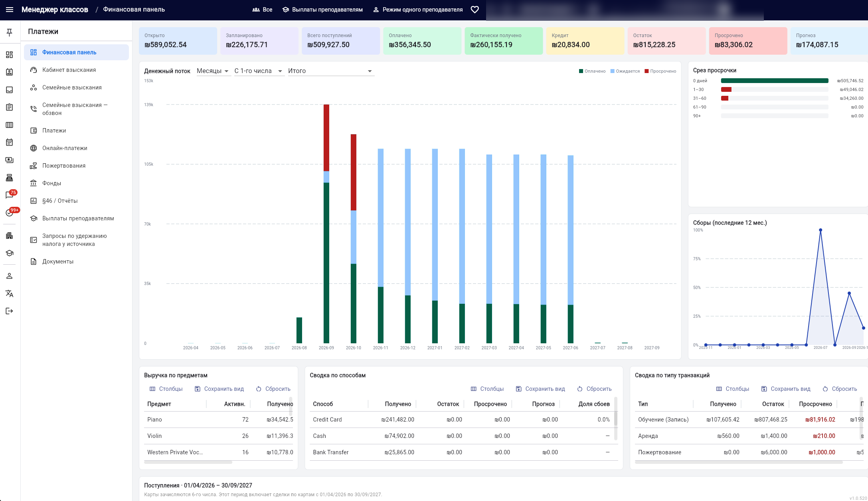Open the С 1-го числа dropdown

tap(259, 71)
